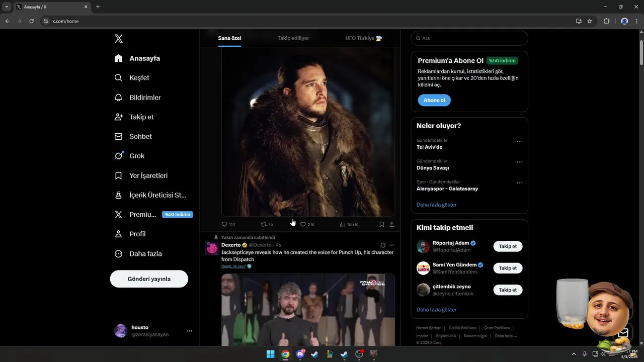Open Dexerto post video thumbnail

pyautogui.click(x=308, y=310)
